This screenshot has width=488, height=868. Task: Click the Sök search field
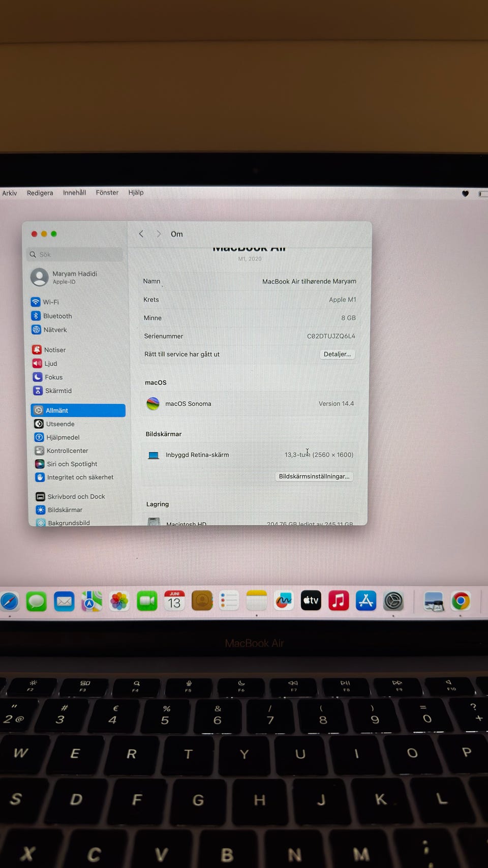pos(75,254)
